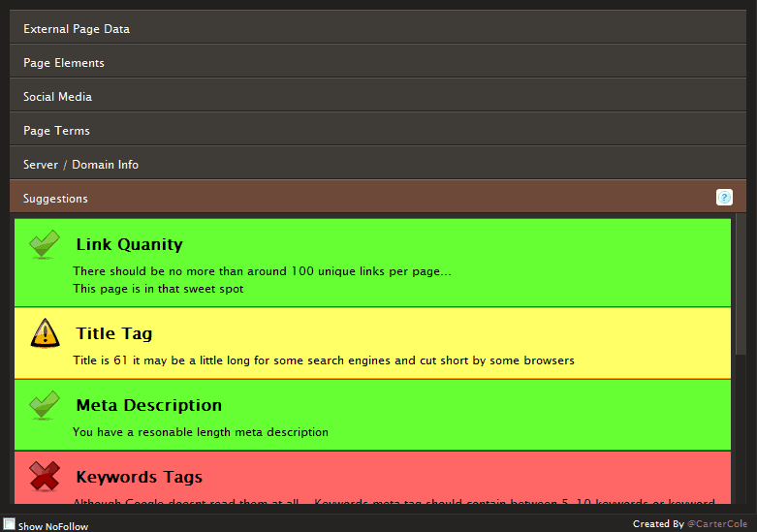The width and height of the screenshot is (757, 532).
Task: Click the suggestions list vertical scrollbar
Action: (741, 291)
